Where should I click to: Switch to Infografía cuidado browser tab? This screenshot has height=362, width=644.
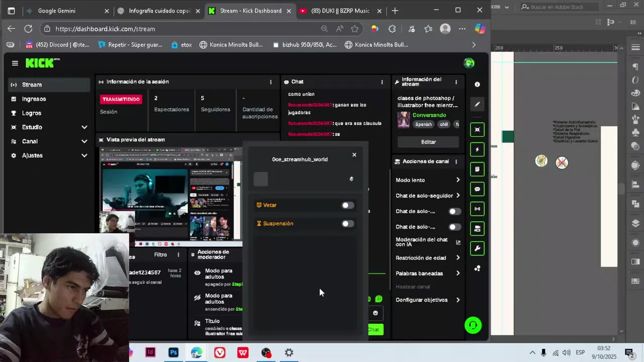pos(158,11)
